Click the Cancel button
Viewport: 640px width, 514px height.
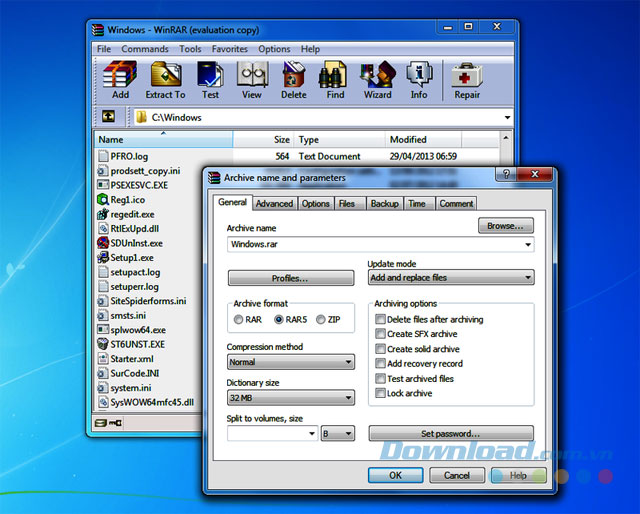coord(457,475)
